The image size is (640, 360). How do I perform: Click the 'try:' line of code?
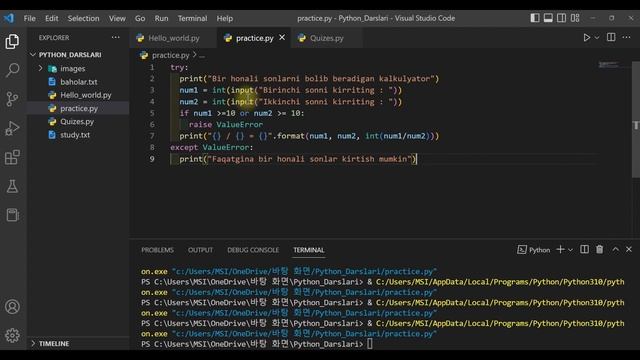pos(179,67)
